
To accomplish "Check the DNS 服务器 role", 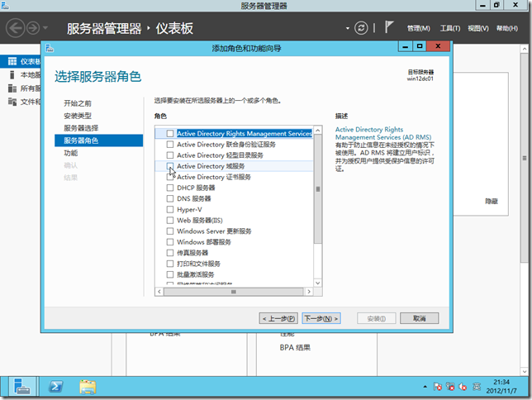I will pyautogui.click(x=170, y=198).
